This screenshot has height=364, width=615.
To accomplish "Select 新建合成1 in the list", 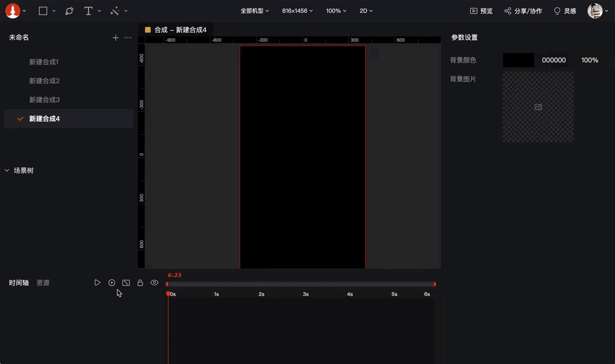I will [69, 62].
